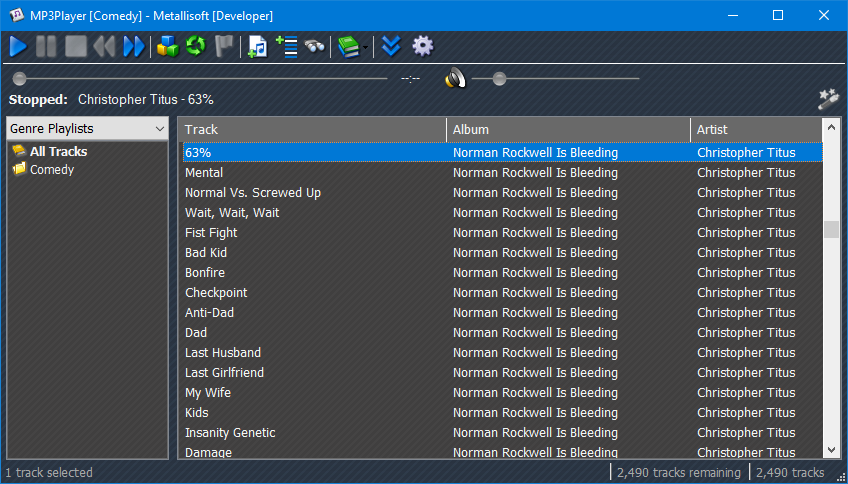Click the colored blocks toolbar icon
Viewport: 848px width, 484px height.
[x=167, y=46]
